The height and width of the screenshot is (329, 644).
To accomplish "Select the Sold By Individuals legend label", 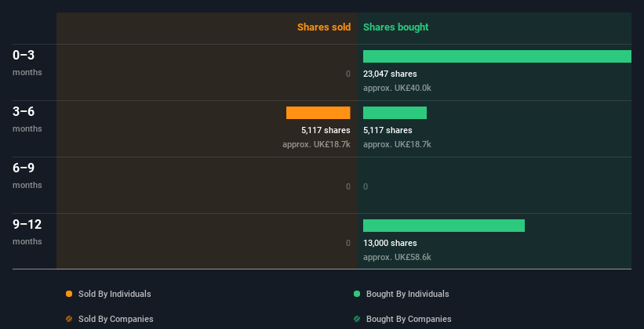I will coord(115,294).
